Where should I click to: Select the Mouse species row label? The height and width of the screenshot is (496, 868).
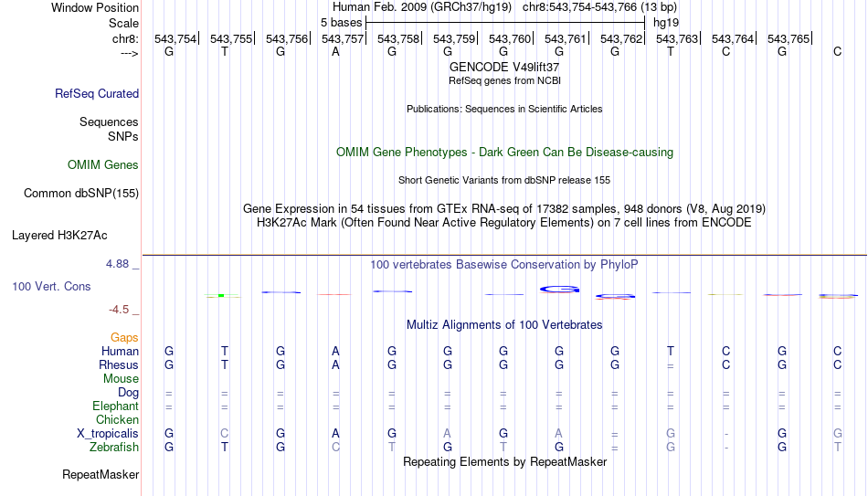pos(122,379)
